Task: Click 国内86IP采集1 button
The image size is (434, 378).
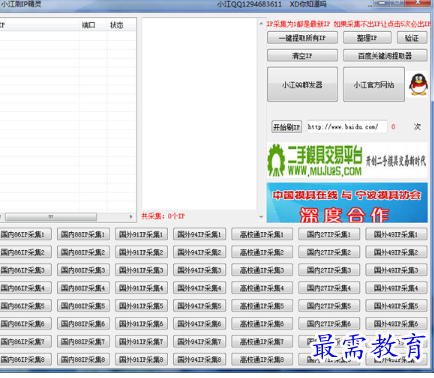Action: point(25,234)
